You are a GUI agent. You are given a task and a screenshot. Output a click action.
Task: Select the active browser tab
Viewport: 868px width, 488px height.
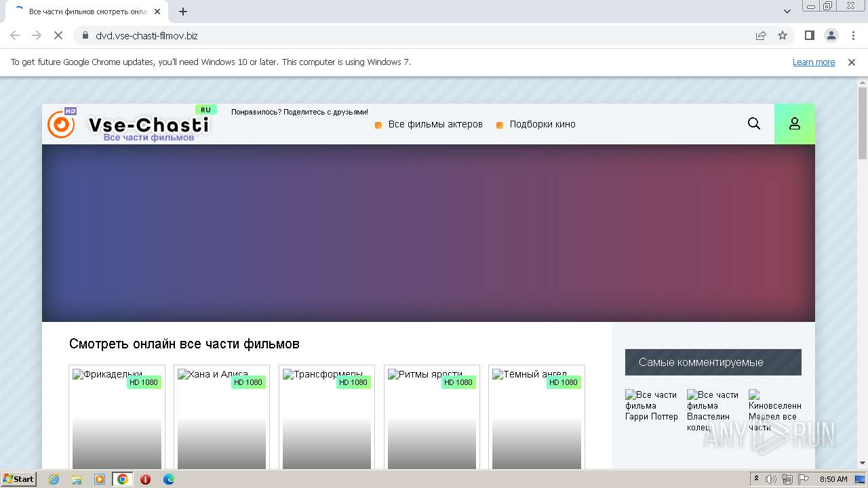pos(88,12)
